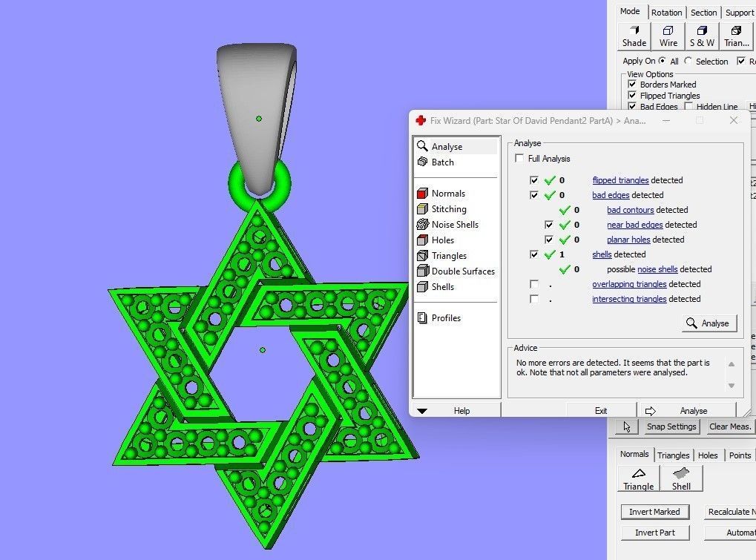Toggle Full Analysis checkbox
This screenshot has width=756, height=560.
coord(519,159)
